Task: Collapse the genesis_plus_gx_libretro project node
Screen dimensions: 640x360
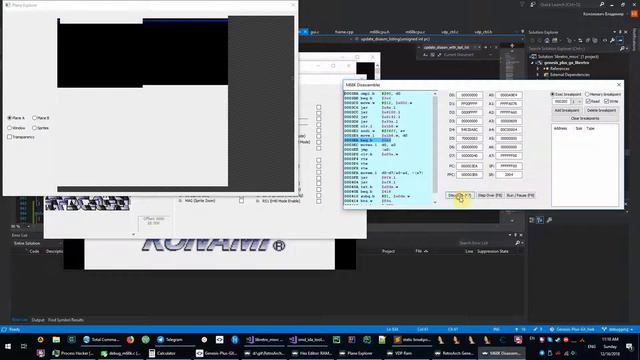Action: pyautogui.click(x=532, y=63)
